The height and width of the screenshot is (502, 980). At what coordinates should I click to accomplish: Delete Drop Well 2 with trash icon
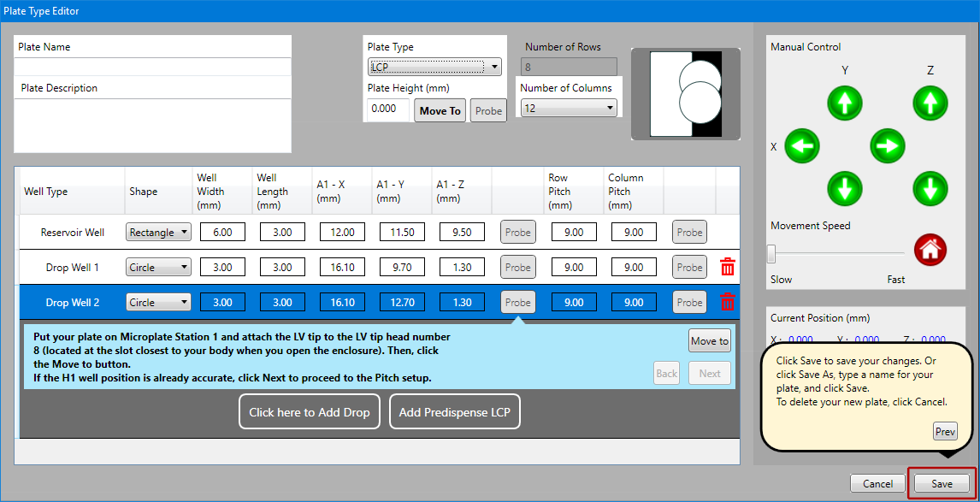pos(727,303)
